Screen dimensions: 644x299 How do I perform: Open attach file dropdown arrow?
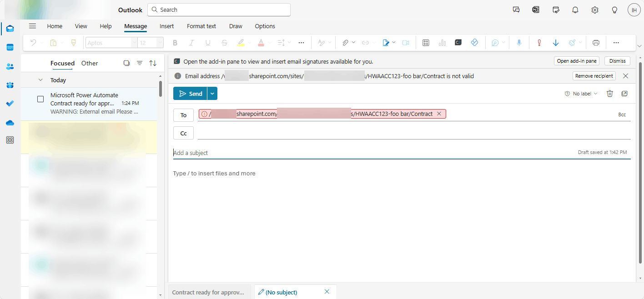pyautogui.click(x=353, y=43)
